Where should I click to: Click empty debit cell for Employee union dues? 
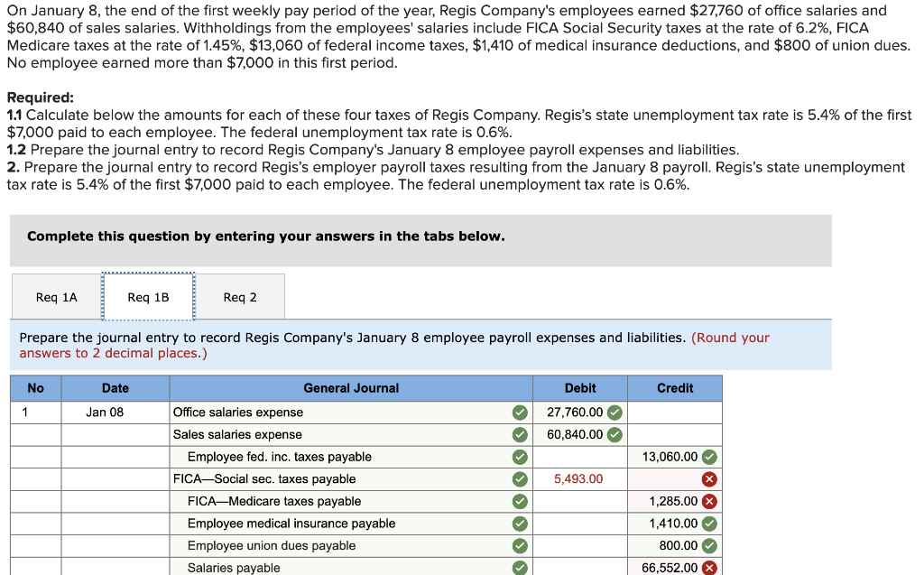[580, 545]
